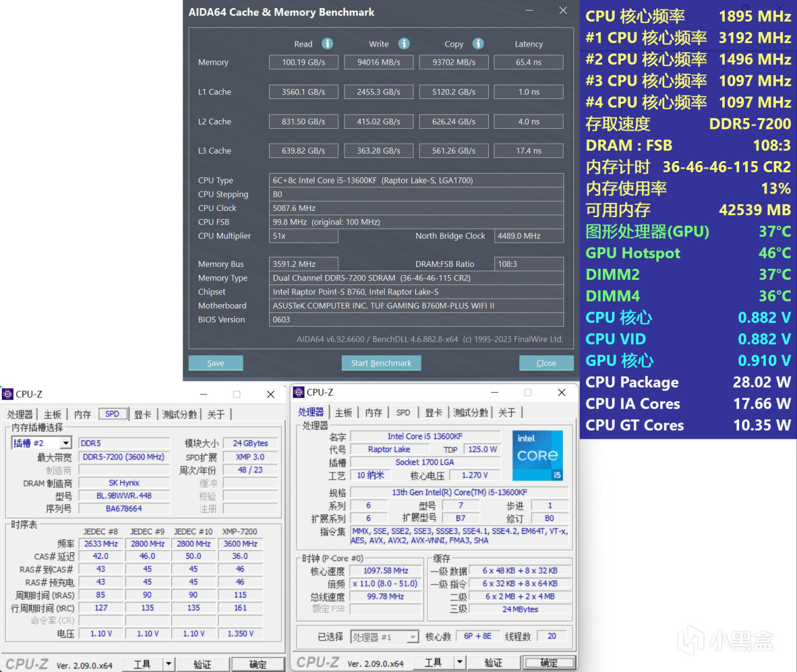Click 确定 button in CPU-Z SPD window
This screenshot has width=797, height=672.
(x=258, y=664)
